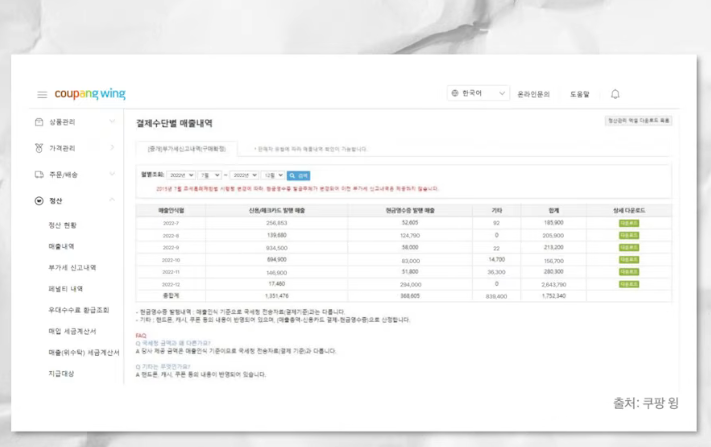The image size is (711, 447).
Task: Download details for the 2022-10 row
Action: 629,260
